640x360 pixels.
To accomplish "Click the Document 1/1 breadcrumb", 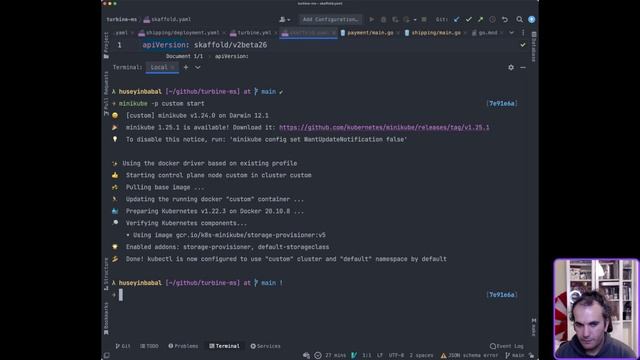I will (184, 56).
